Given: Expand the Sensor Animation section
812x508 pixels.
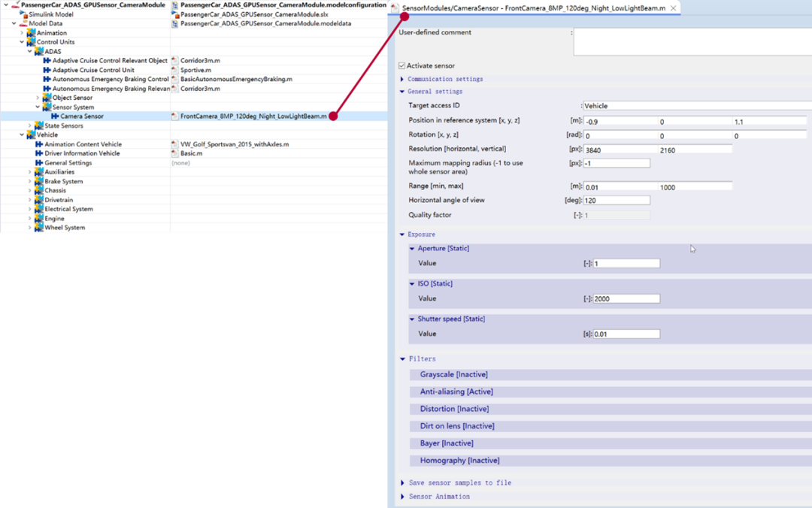Looking at the screenshot, I should click(403, 497).
